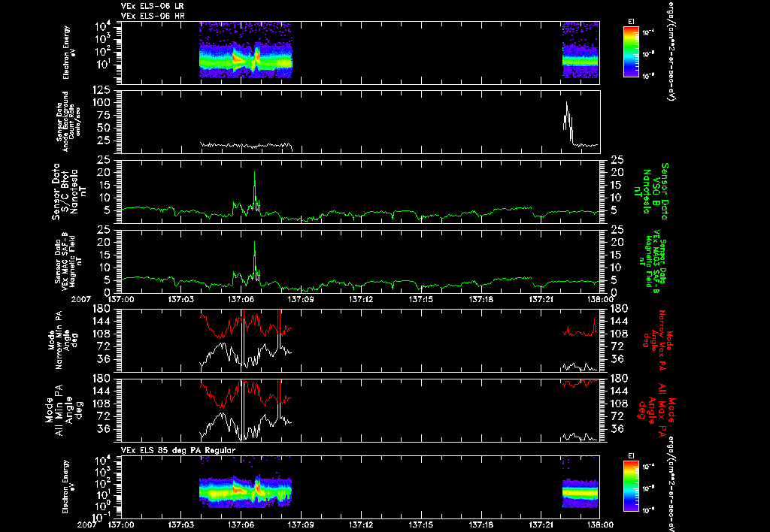The height and width of the screenshot is (532, 770).
Task: Click '137:21' on the middle time axis
Action: pos(541,298)
